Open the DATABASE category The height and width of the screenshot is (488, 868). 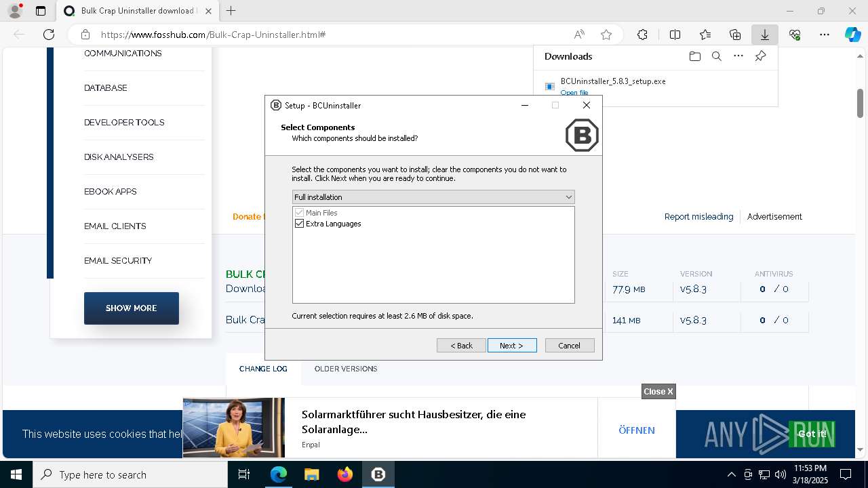point(106,88)
